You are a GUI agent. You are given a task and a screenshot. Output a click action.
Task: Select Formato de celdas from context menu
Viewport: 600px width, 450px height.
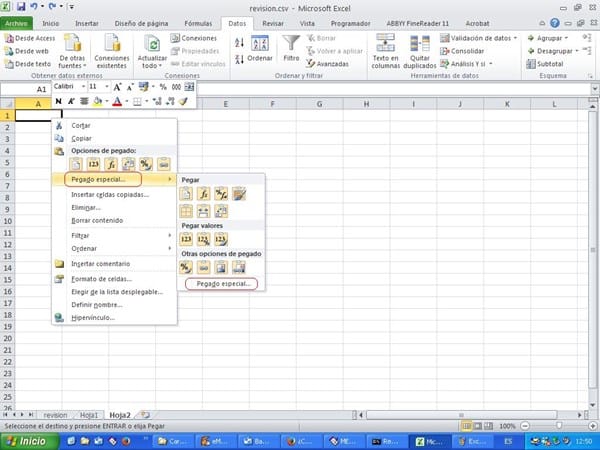coord(101,277)
